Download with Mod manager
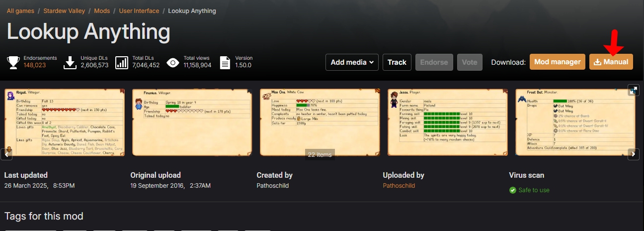Screen dimensions: 644x231 pos(558,62)
